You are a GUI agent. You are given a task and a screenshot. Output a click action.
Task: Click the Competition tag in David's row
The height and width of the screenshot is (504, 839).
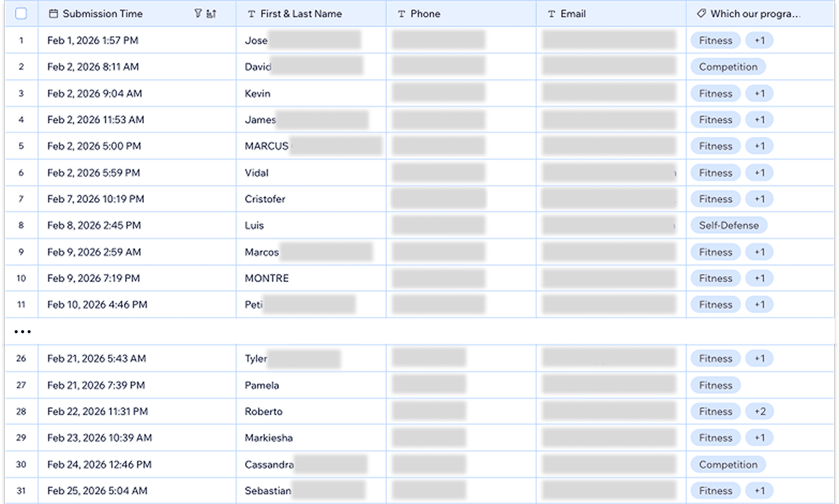(x=729, y=67)
